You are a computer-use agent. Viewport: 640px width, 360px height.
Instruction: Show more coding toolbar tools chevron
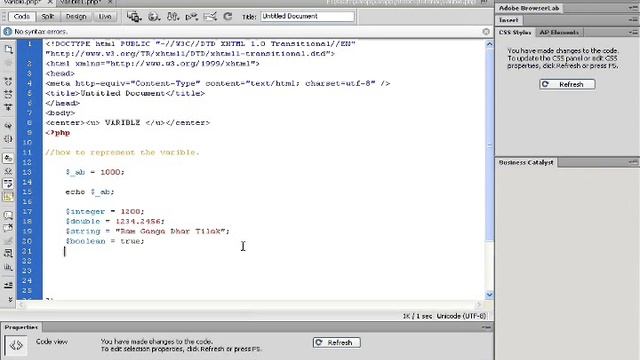[10, 300]
